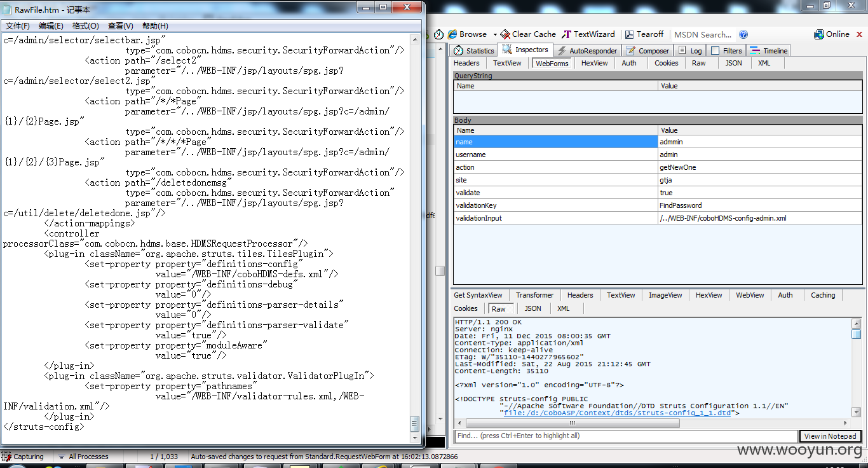This screenshot has width=868, height=468.
Task: Click the Notepad title bar icon
Action: tap(8, 9)
